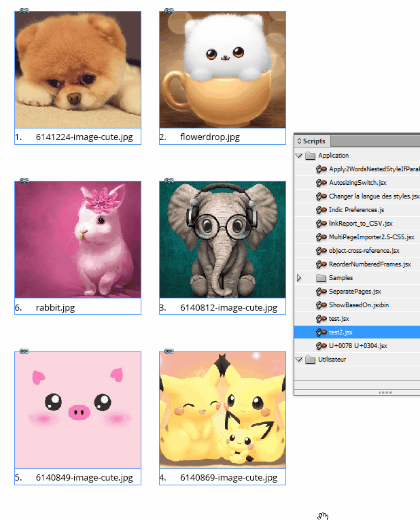Select linkReport_to_CSV.jsx script
This screenshot has height=520, width=420.
pyautogui.click(x=361, y=224)
